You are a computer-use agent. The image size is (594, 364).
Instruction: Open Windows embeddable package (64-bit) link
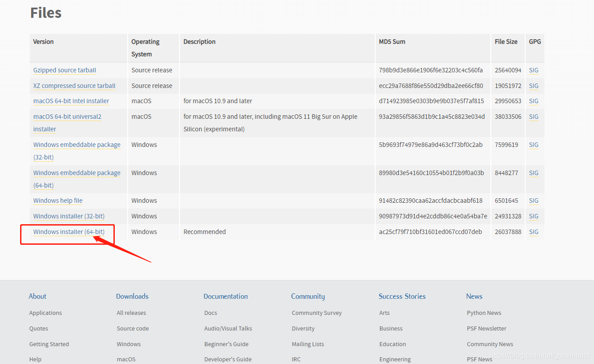click(x=77, y=179)
